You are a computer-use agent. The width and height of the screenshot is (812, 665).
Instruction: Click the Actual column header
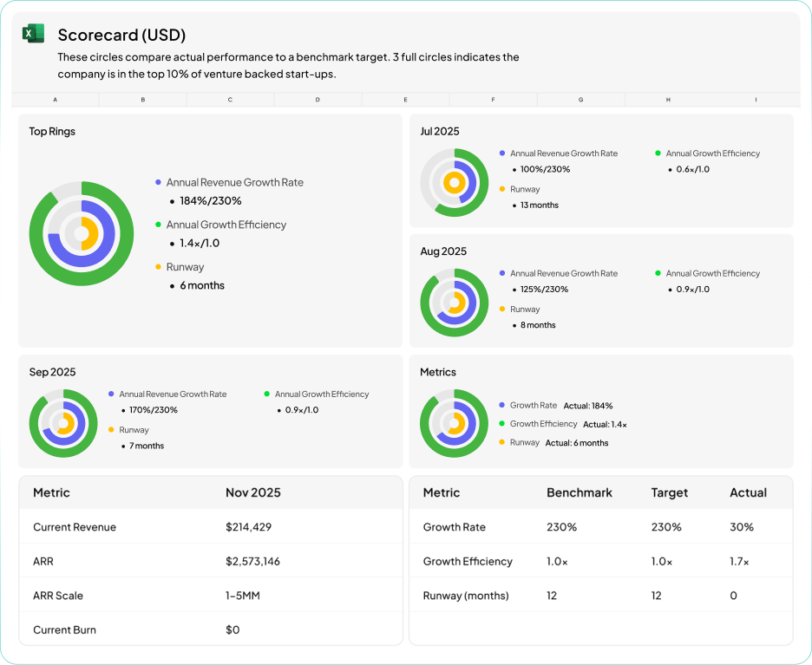(749, 492)
